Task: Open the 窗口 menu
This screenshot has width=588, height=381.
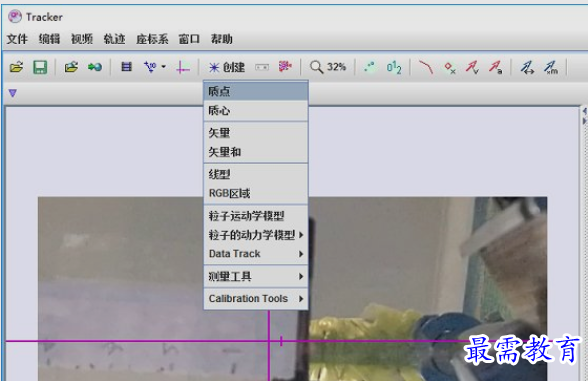Action: [x=189, y=39]
